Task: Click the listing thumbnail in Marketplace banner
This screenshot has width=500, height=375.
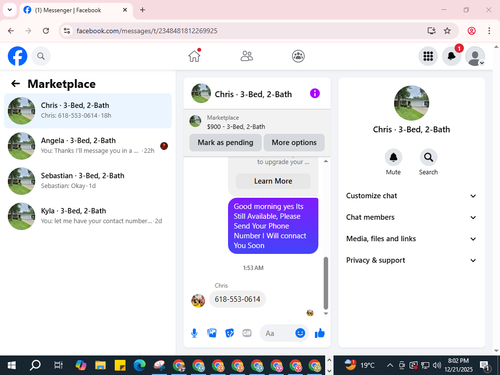Action: coord(195,121)
